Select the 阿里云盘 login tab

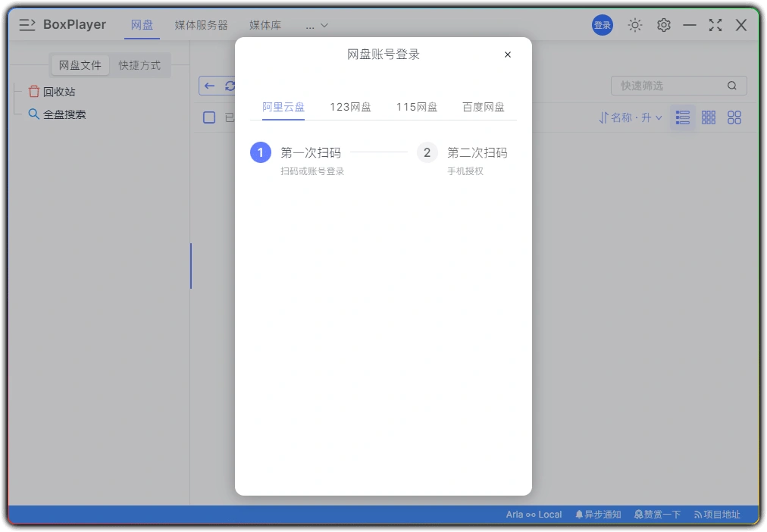tap(283, 107)
